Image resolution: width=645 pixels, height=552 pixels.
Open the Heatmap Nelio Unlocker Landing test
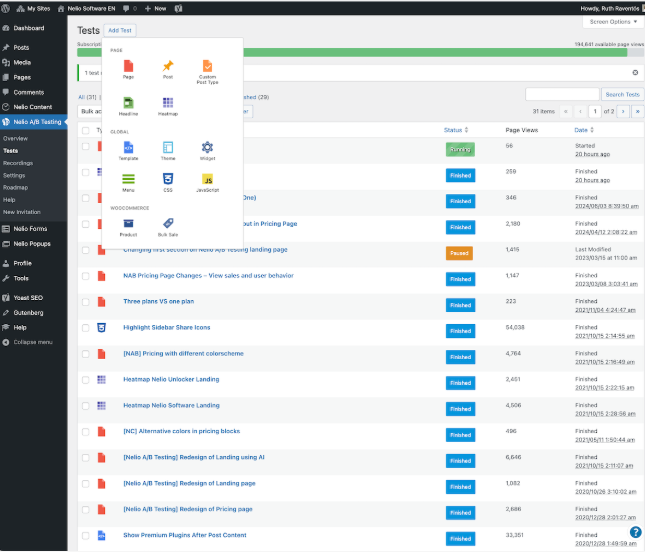point(171,379)
